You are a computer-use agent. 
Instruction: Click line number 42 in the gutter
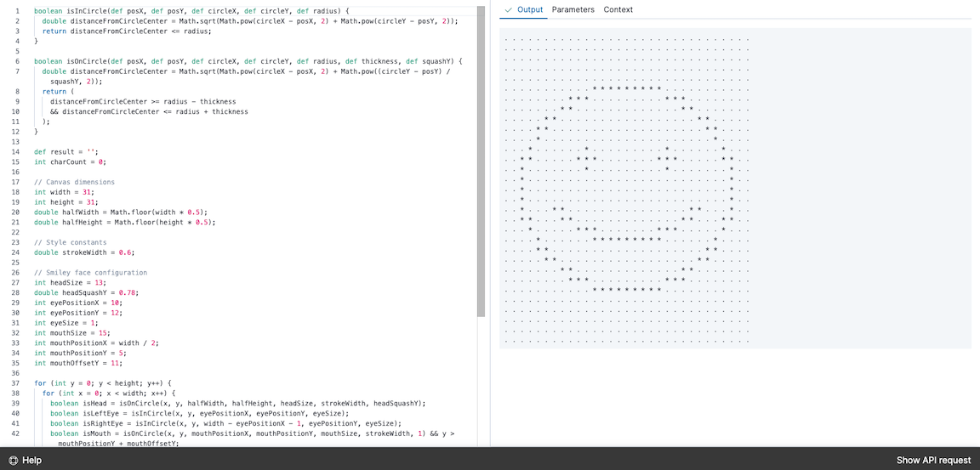(16, 433)
